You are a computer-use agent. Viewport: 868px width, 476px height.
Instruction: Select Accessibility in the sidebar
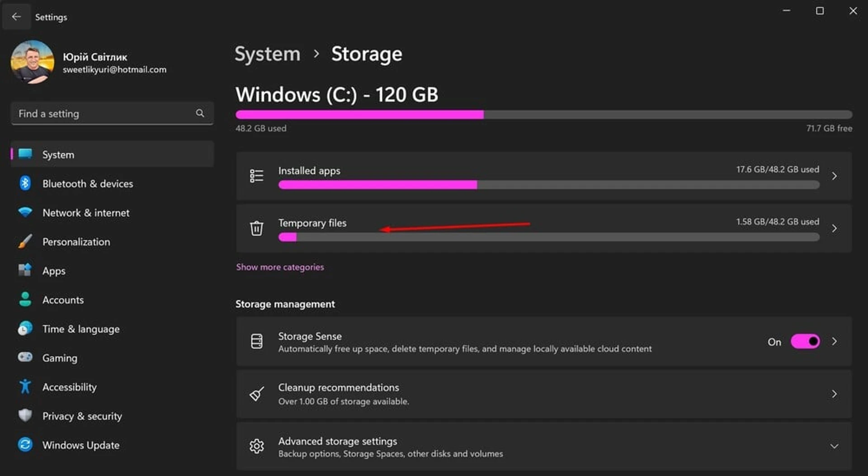pos(112,387)
